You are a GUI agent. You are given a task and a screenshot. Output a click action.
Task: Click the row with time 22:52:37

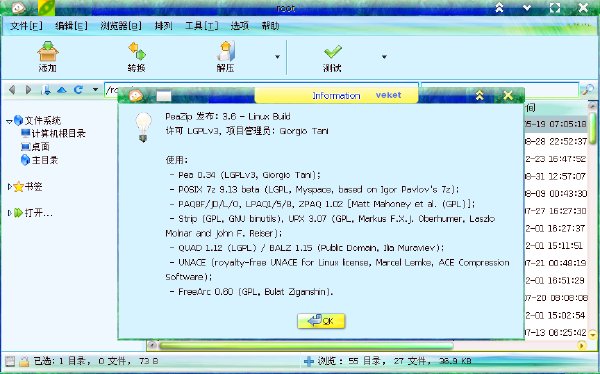click(x=556, y=142)
